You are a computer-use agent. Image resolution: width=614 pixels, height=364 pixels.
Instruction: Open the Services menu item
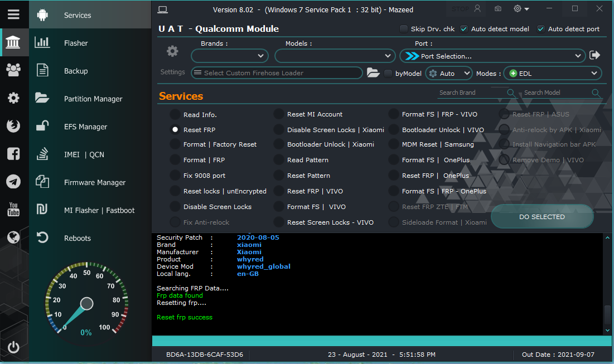tap(90, 15)
